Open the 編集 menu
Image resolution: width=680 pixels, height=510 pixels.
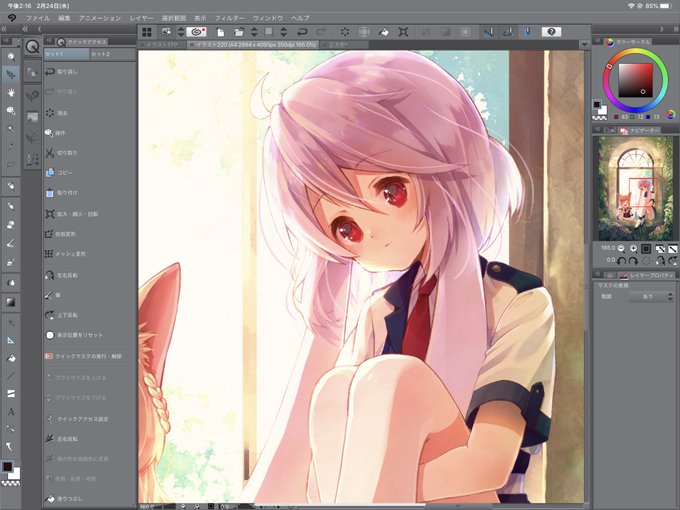64,18
